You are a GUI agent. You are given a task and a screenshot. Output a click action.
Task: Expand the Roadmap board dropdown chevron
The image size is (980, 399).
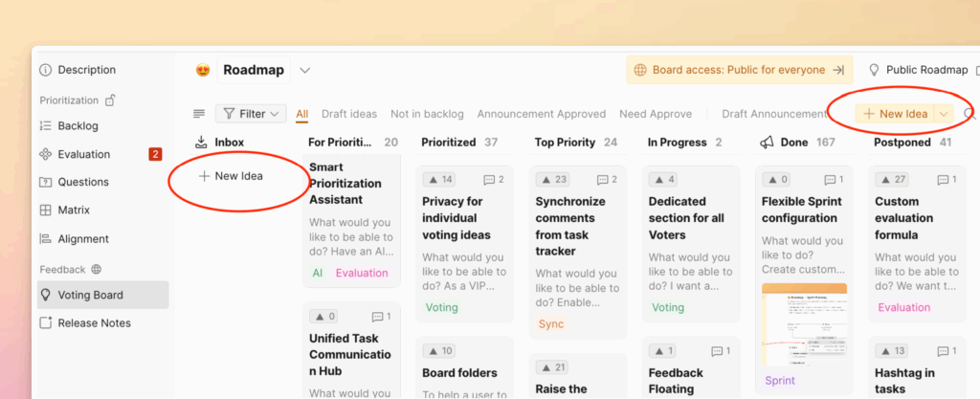305,70
